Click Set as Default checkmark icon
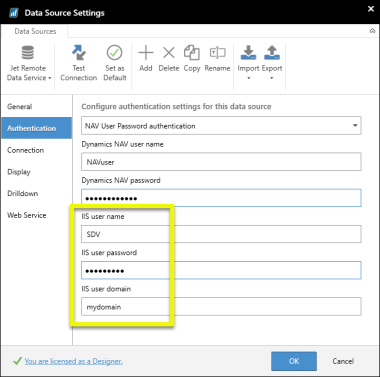 [114, 53]
